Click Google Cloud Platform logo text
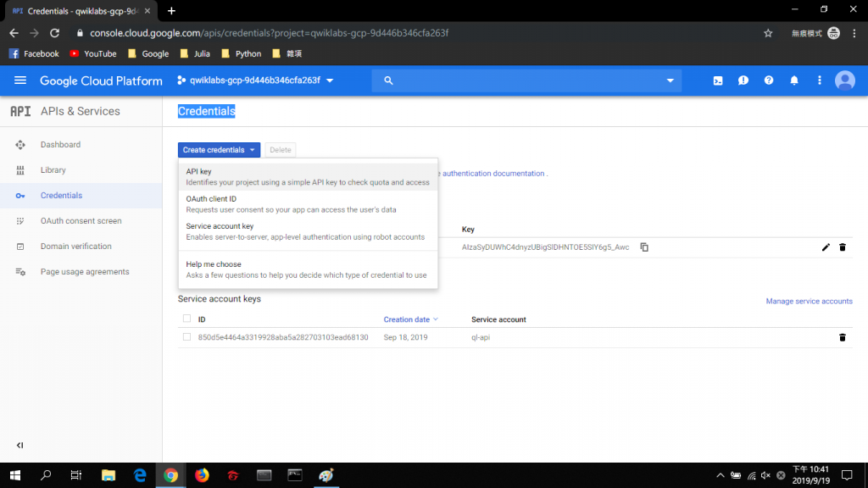 point(102,80)
